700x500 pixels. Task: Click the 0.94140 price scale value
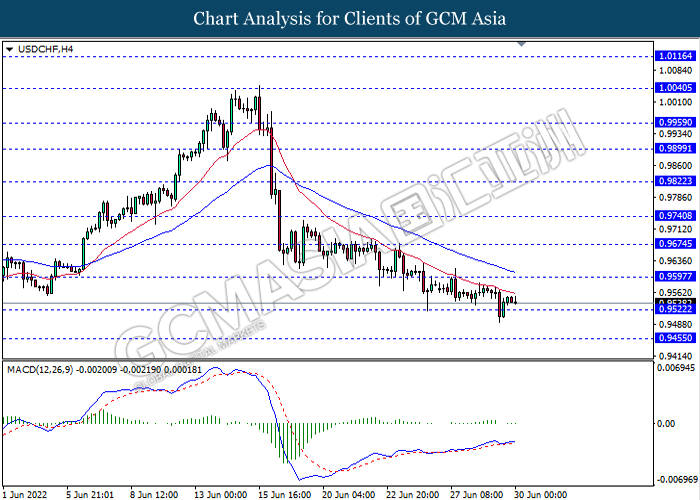[x=675, y=356]
